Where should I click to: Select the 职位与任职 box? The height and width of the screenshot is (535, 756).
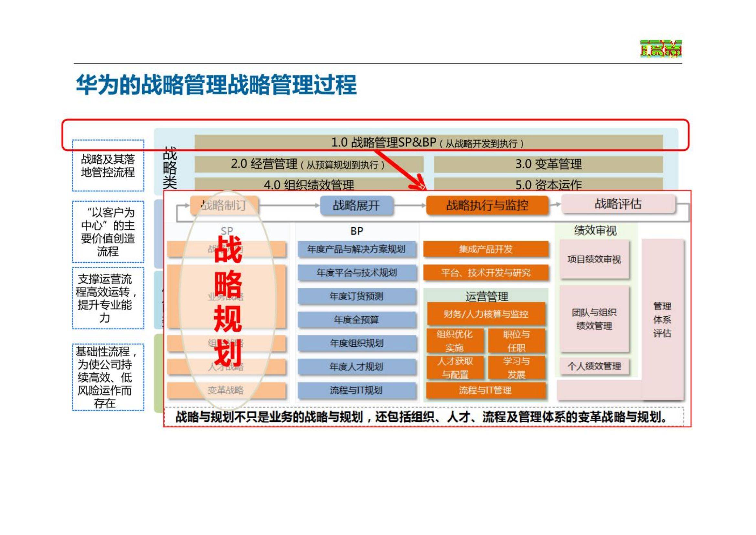tap(516, 341)
